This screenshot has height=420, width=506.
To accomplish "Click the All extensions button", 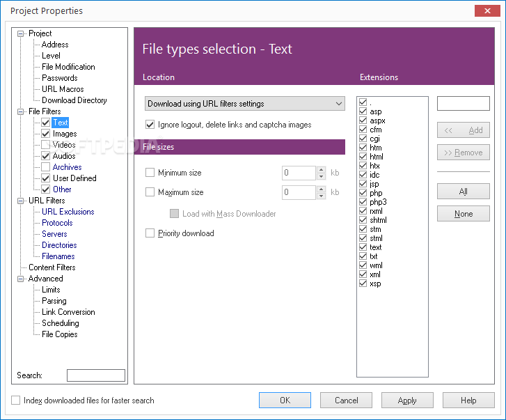I will point(463,192).
